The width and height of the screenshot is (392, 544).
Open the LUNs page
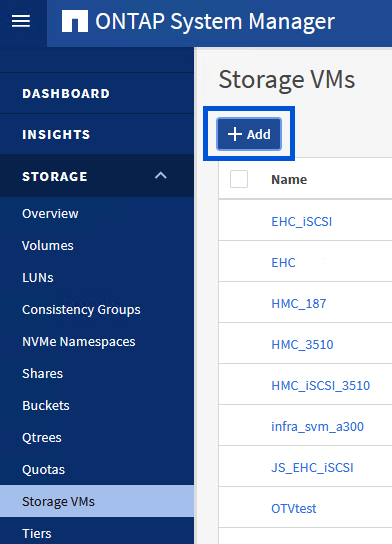tap(38, 278)
